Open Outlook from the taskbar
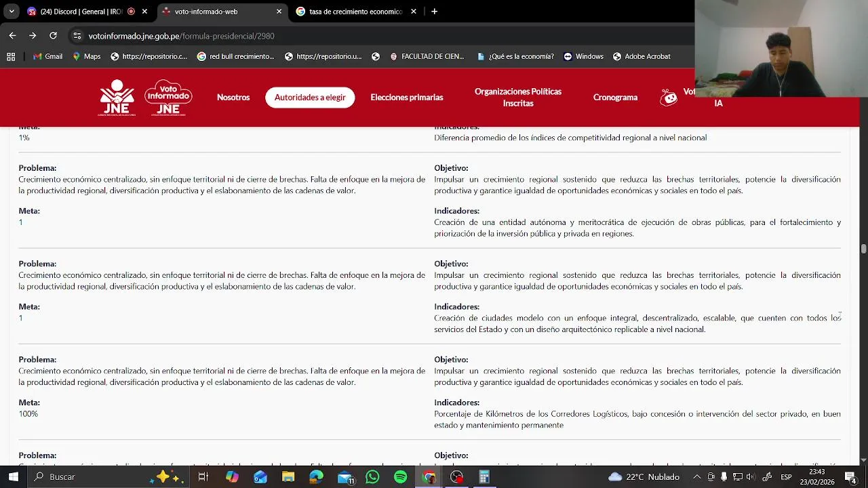This screenshot has height=488, width=868. point(260,477)
